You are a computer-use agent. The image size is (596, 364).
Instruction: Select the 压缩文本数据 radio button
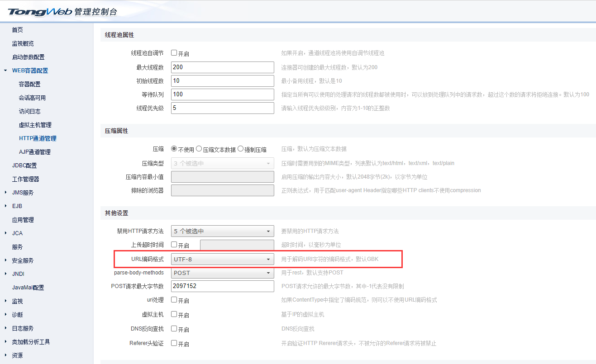[x=198, y=148]
